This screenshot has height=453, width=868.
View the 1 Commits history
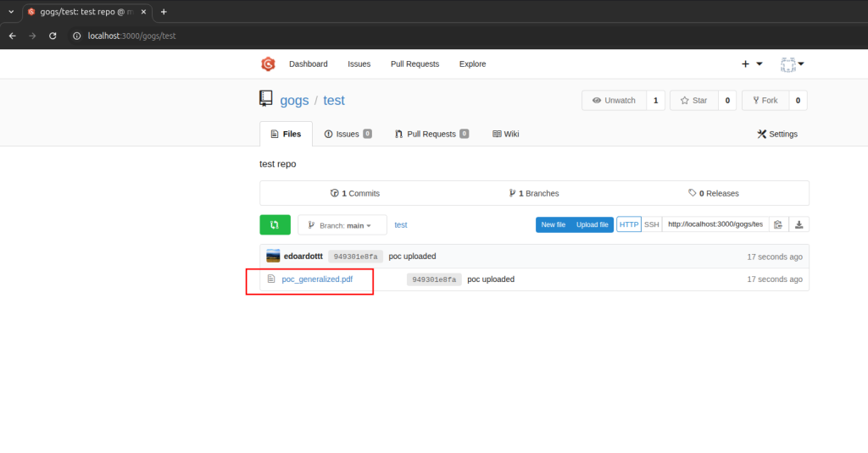(x=355, y=193)
